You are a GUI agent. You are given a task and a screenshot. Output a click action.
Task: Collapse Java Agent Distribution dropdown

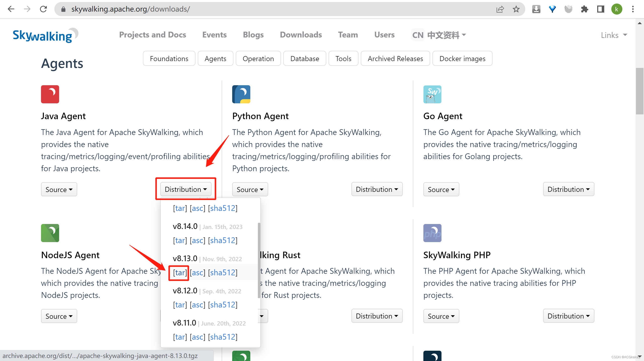pos(186,189)
